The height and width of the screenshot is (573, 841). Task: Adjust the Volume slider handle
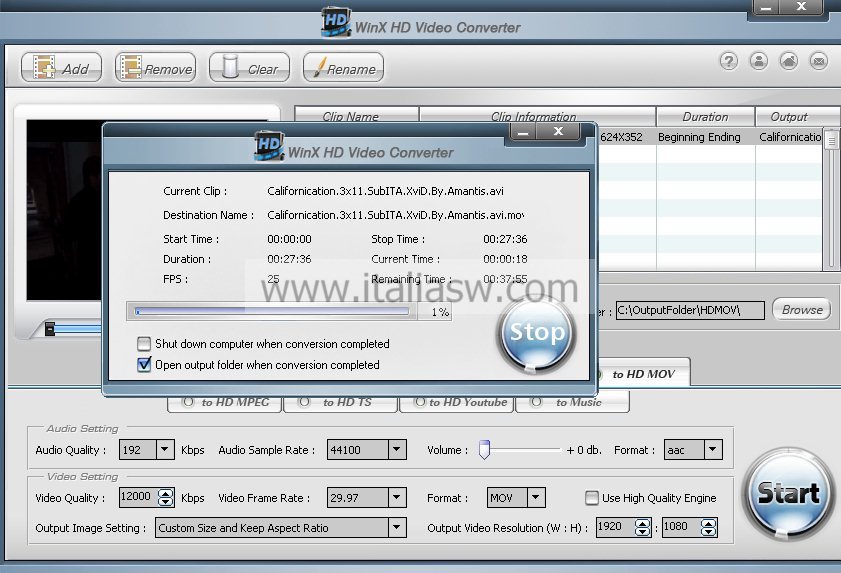[484, 450]
